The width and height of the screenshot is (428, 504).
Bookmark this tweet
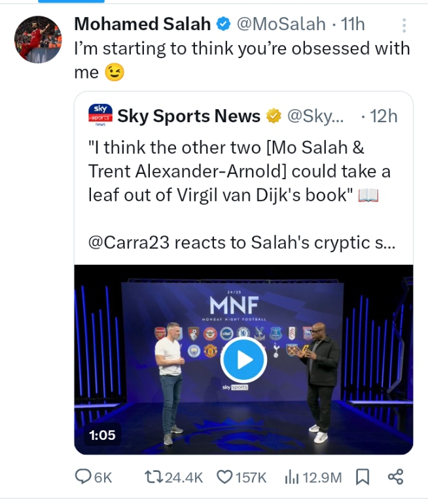363,477
